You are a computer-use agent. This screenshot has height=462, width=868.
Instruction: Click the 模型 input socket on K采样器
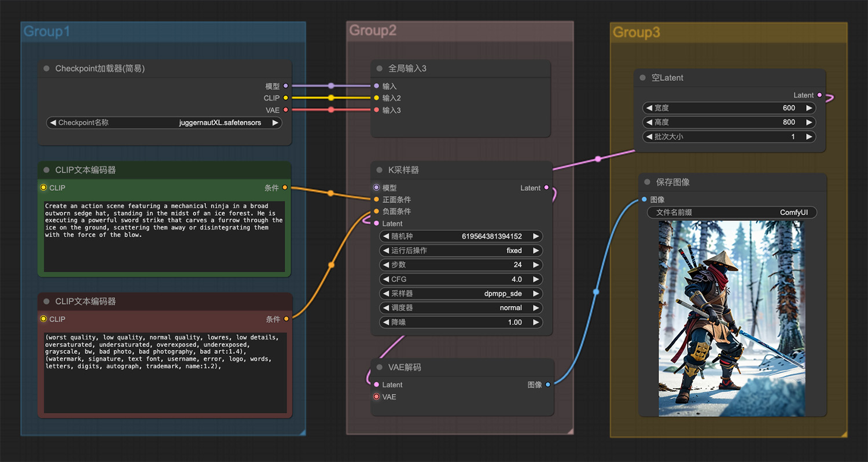[377, 188]
